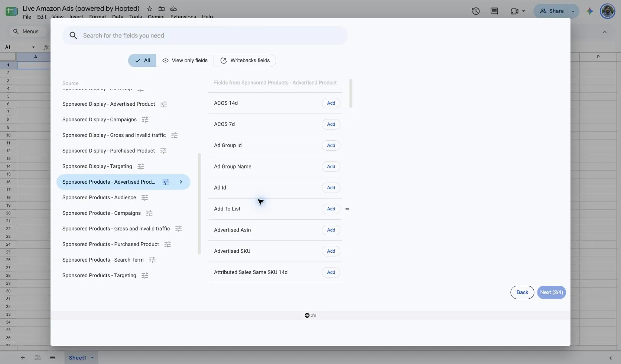The image size is (621, 364).
Task: Add the Add To List field
Action: (331, 209)
